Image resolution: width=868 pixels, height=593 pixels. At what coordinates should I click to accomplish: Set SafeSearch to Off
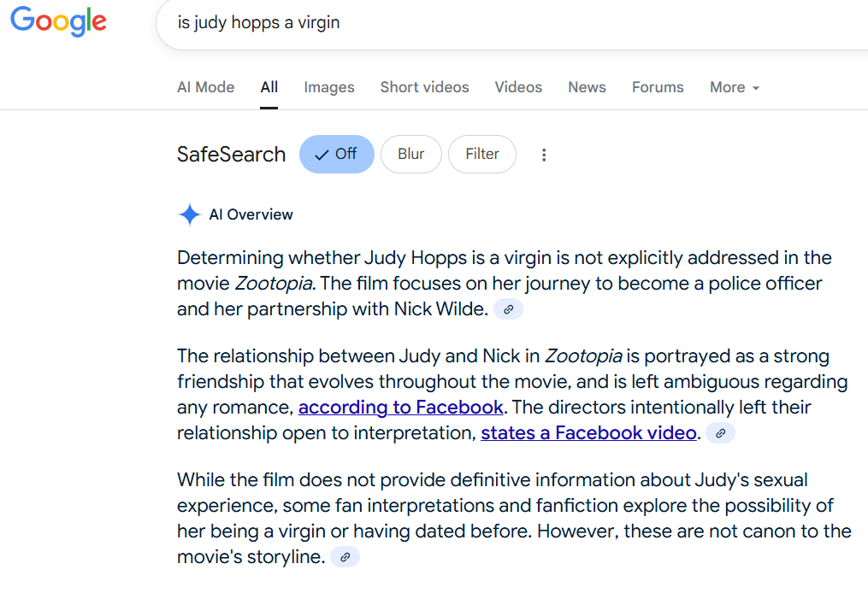tap(337, 155)
